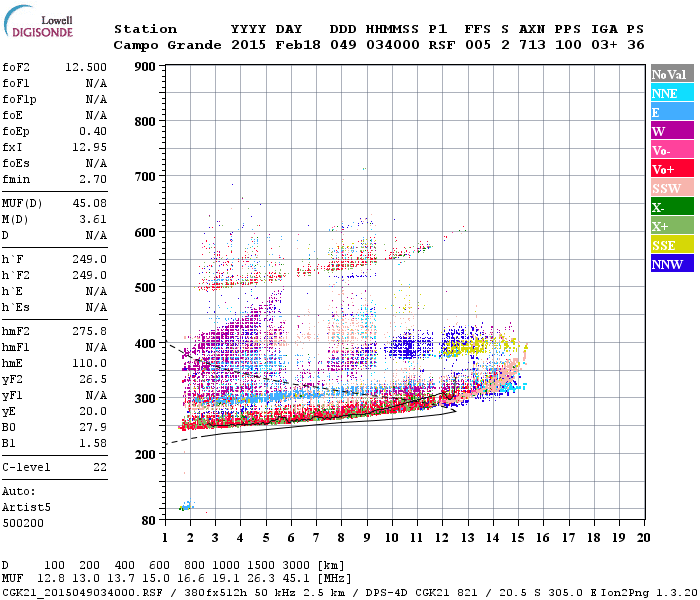Click the foF2 value 12.500
The height and width of the screenshot is (600, 700).
tap(86, 67)
